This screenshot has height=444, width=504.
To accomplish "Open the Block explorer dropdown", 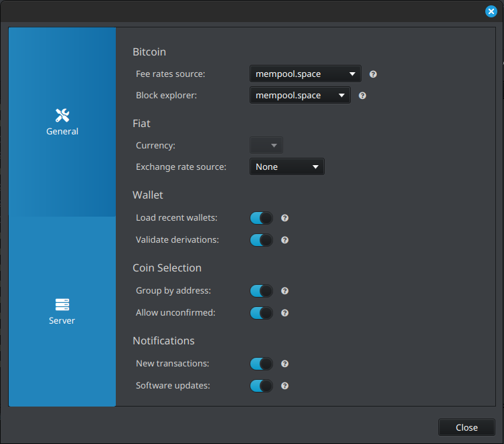I will point(300,96).
